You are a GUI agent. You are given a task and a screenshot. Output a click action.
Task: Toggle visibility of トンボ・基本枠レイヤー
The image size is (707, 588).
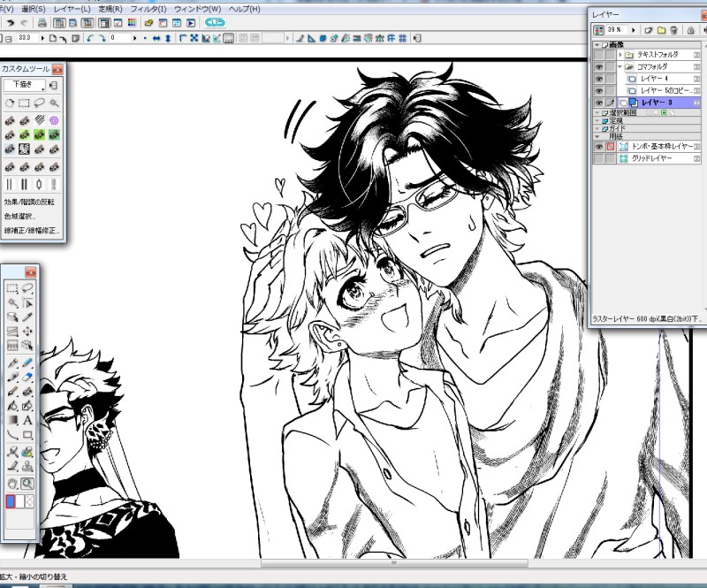(599, 147)
